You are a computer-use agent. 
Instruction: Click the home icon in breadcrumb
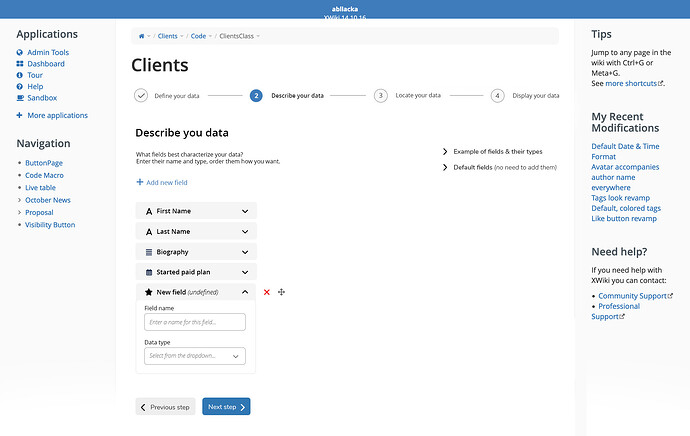pos(141,36)
